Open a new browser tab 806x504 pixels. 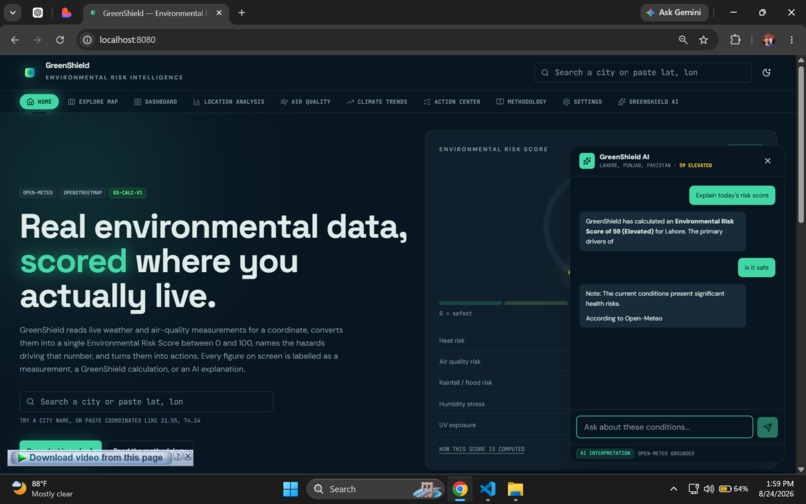[242, 13]
